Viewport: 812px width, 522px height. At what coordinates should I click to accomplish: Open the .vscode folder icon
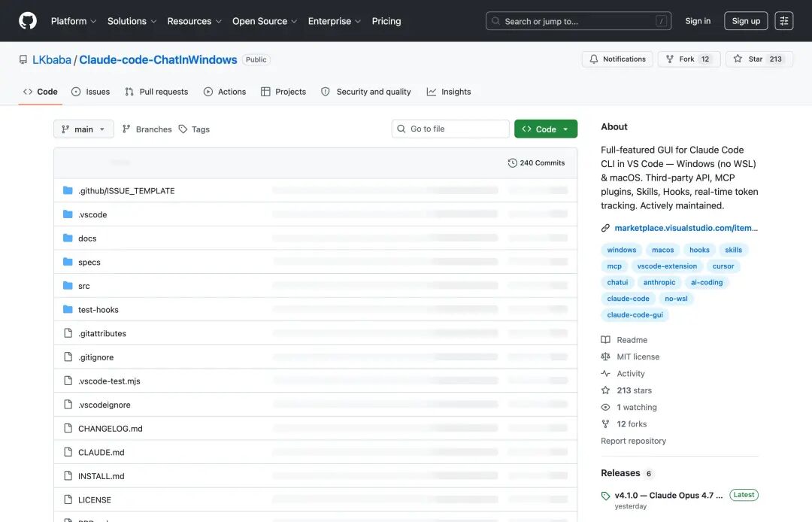point(68,214)
